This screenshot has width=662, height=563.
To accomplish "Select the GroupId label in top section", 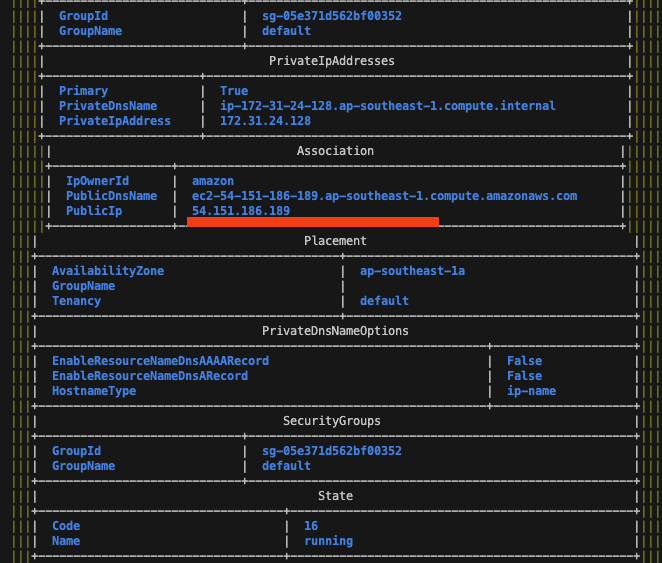I will (84, 16).
